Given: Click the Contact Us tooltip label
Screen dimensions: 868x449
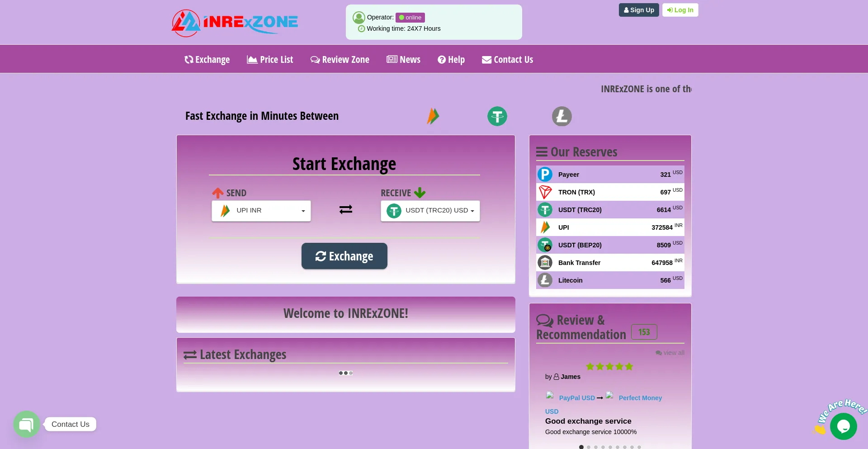Looking at the screenshot, I should [71, 424].
